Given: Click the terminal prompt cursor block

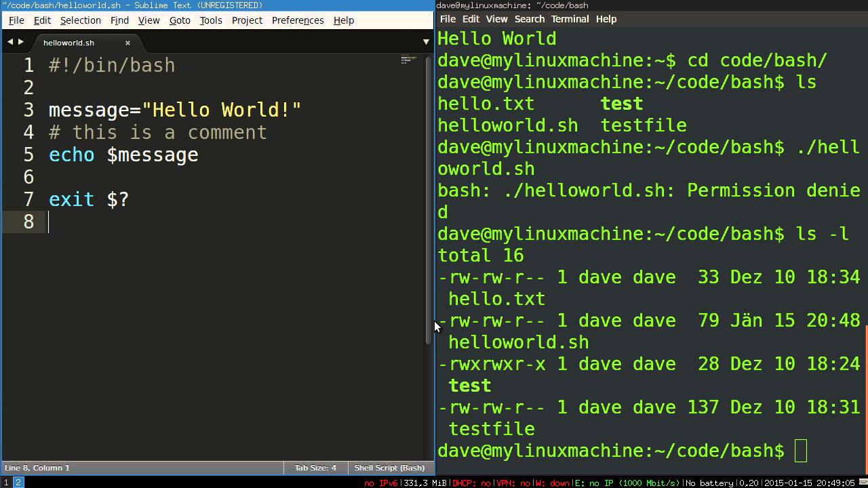Looking at the screenshot, I should (x=801, y=451).
